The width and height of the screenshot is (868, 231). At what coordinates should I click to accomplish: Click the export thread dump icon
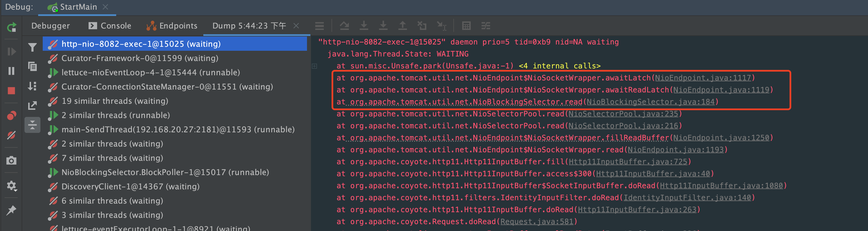[x=32, y=106]
